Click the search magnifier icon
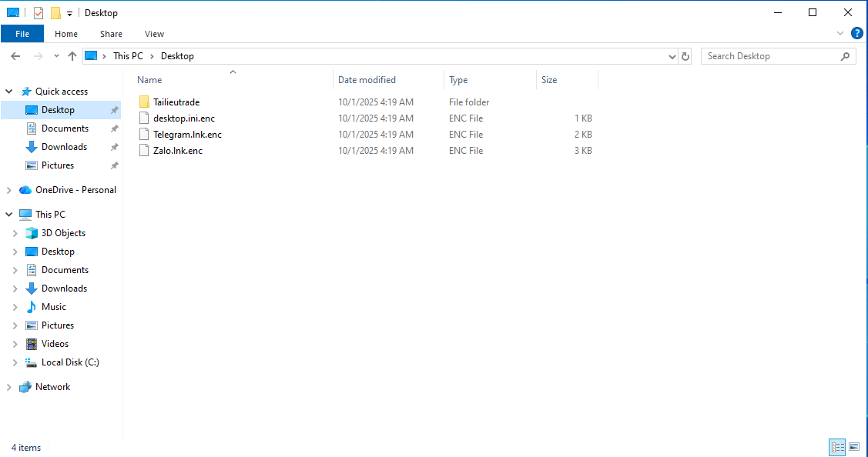Image resolution: width=868 pixels, height=457 pixels. (x=845, y=56)
